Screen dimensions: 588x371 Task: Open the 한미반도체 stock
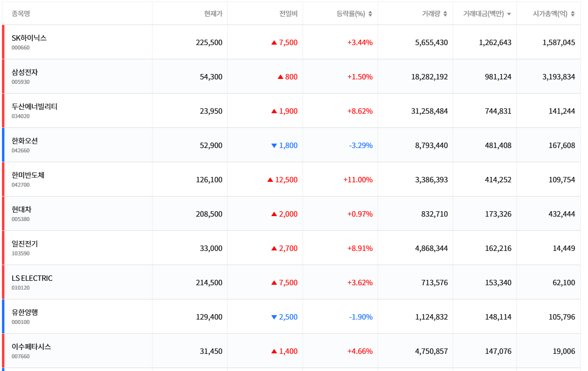click(28, 175)
